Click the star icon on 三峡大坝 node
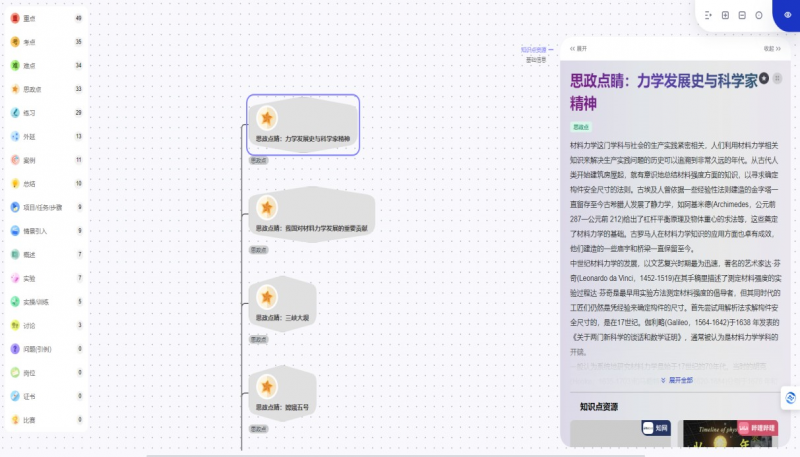This screenshot has width=800, height=457. [x=267, y=296]
